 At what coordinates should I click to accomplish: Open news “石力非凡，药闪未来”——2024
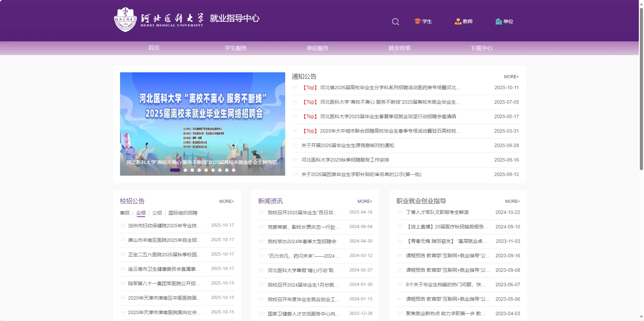pyautogui.click(x=303, y=256)
